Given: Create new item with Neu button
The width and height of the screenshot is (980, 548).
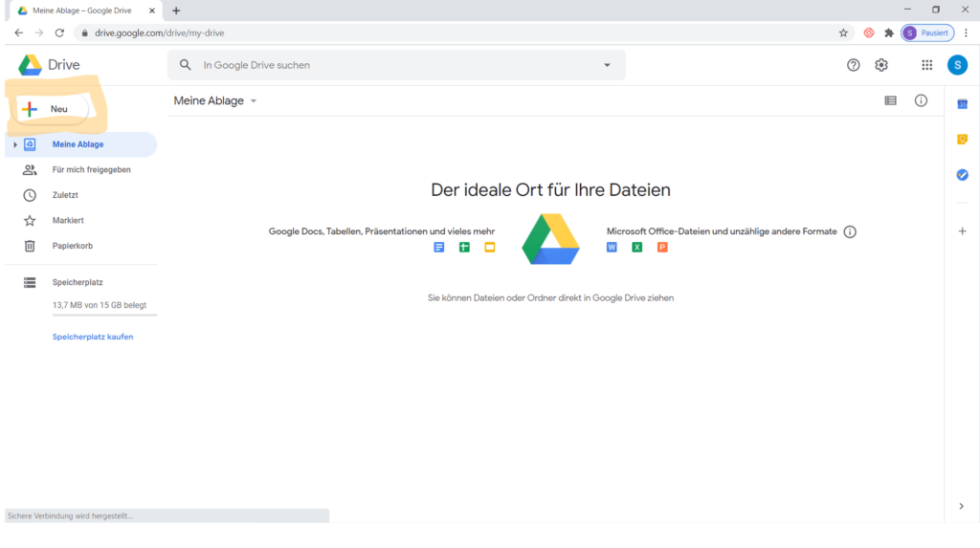Looking at the screenshot, I should pos(53,109).
